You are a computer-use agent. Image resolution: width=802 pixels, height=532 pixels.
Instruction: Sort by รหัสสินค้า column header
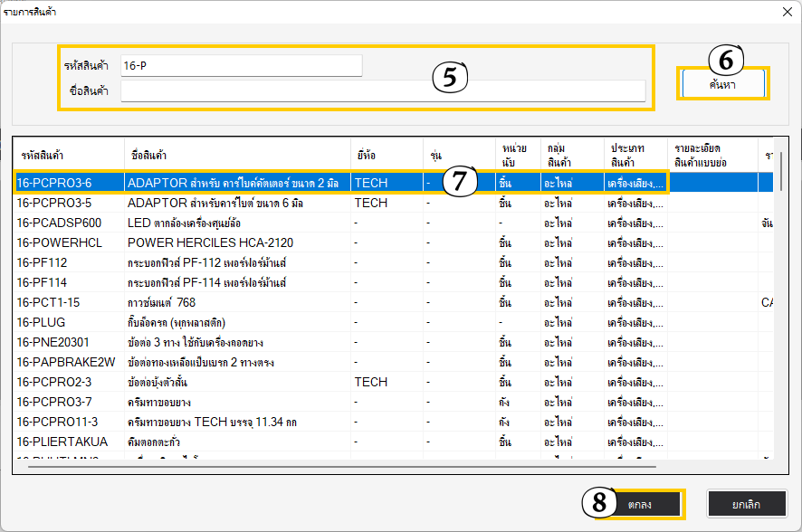[68, 155]
